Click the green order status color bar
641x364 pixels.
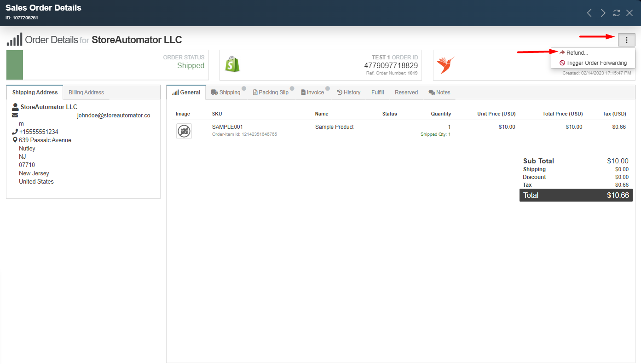coord(15,65)
